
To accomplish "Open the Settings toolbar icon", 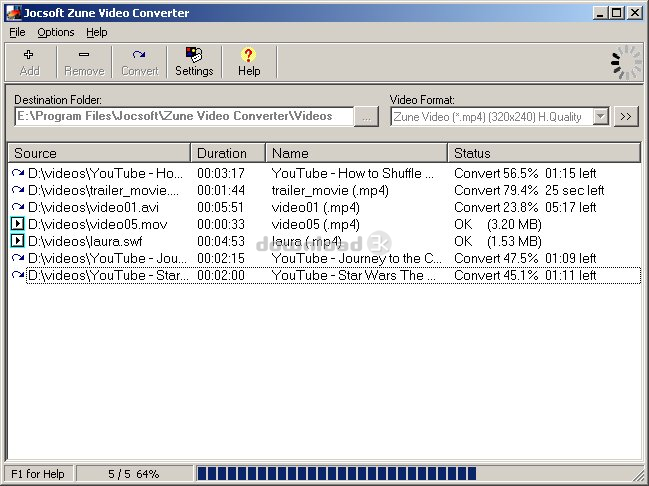I will (x=194, y=55).
